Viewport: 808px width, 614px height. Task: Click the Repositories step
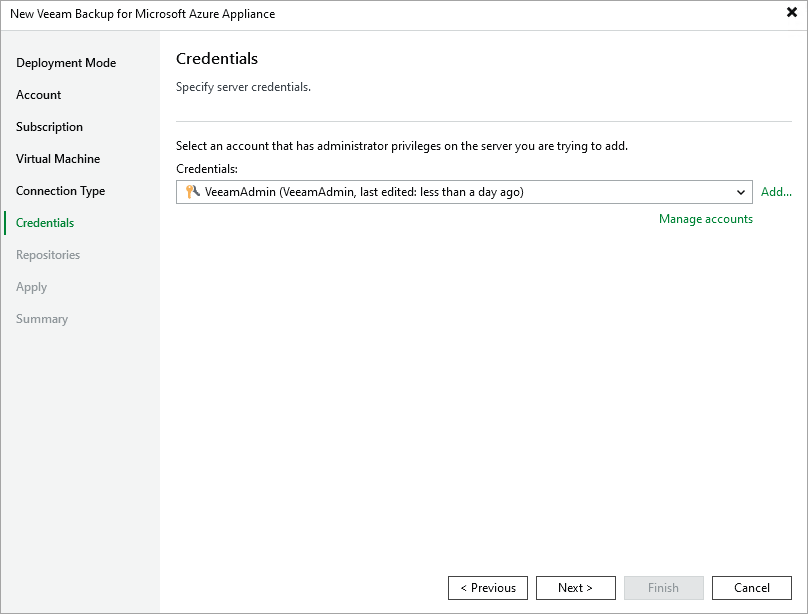[48, 255]
